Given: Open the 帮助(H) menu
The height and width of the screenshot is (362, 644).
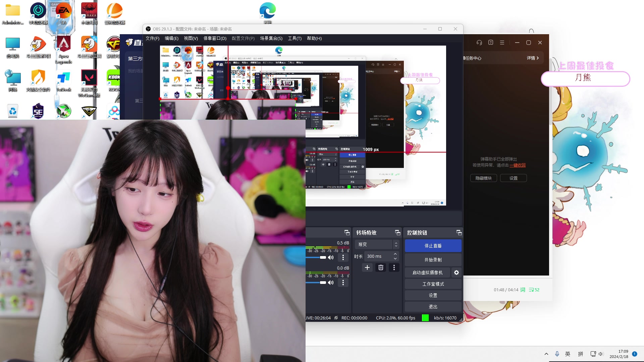Looking at the screenshot, I should tap(314, 38).
